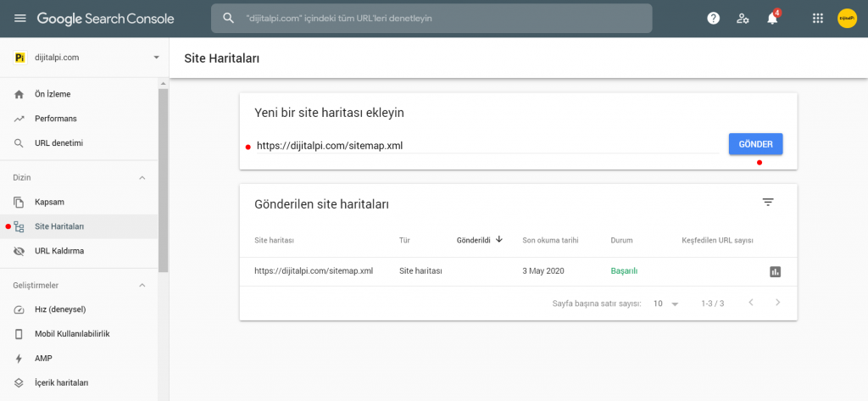The image size is (868, 401).
Task: Click the Son okuma tarihi header
Action: tap(550, 241)
